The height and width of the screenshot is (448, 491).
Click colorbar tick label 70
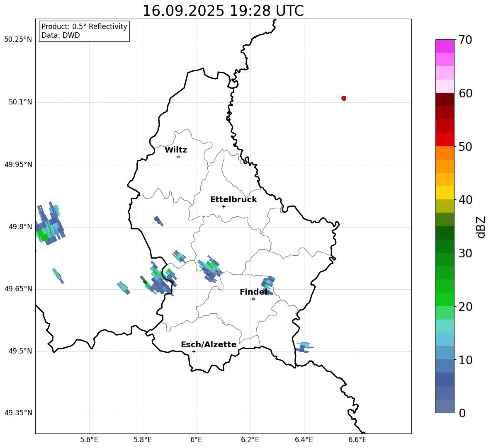coord(465,40)
